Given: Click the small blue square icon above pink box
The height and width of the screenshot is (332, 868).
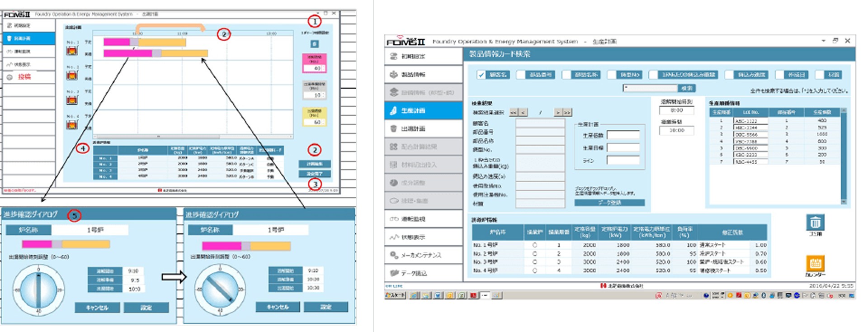Looking at the screenshot, I should coord(315,44).
